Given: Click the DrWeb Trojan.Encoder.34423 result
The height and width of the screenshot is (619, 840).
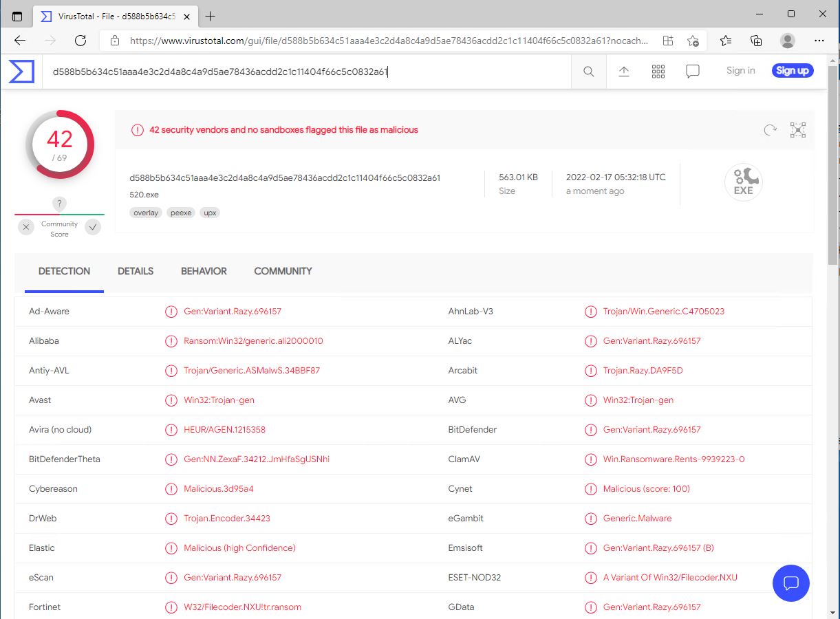Looking at the screenshot, I should click(227, 519).
